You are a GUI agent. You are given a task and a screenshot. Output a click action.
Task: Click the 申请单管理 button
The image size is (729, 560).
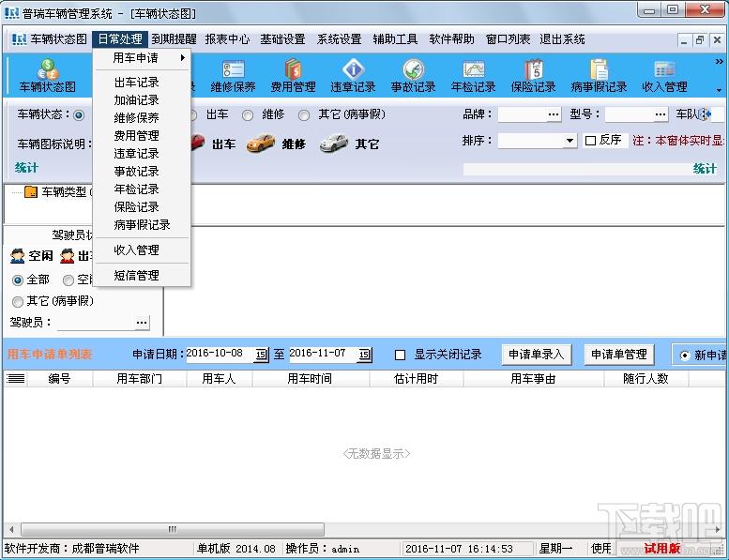tap(619, 355)
